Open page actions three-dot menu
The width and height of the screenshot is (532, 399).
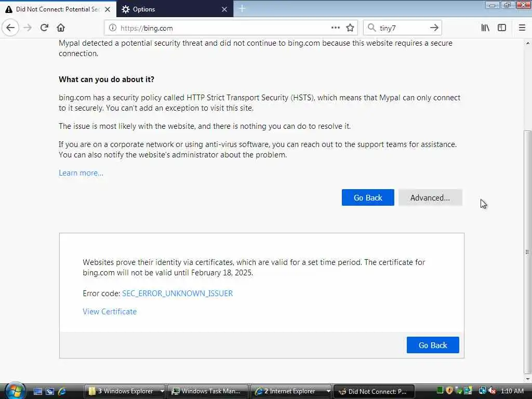point(335,28)
